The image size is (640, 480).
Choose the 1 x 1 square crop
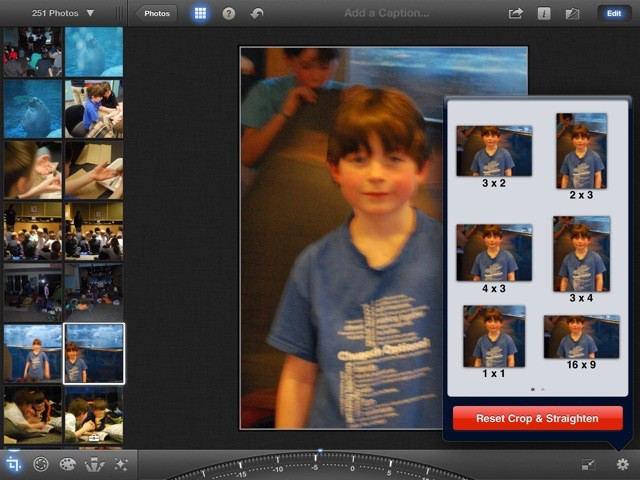(494, 342)
